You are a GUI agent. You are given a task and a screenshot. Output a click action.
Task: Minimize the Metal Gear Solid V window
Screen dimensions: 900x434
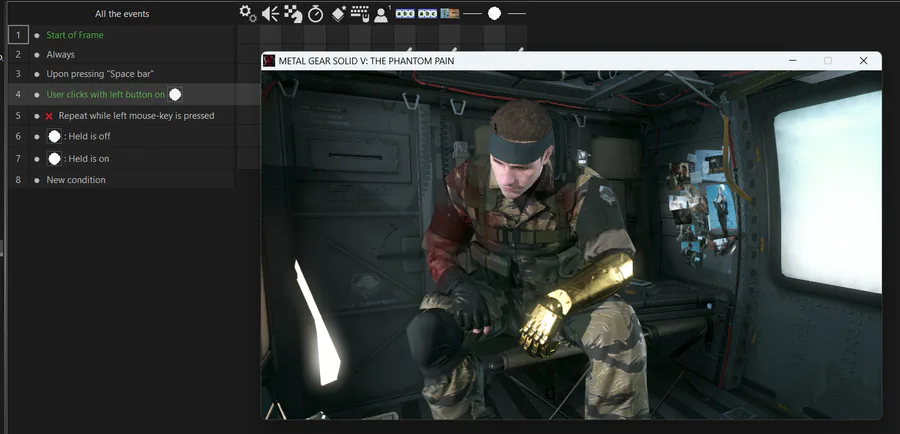click(792, 61)
